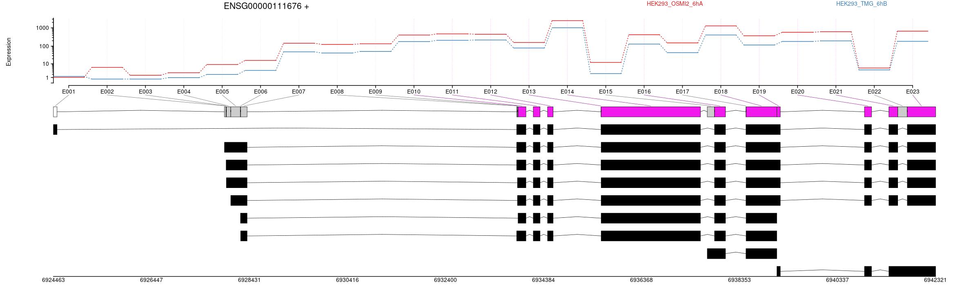980x286 pixels.
Task: Select exon bin label E009
Action: (375, 92)
